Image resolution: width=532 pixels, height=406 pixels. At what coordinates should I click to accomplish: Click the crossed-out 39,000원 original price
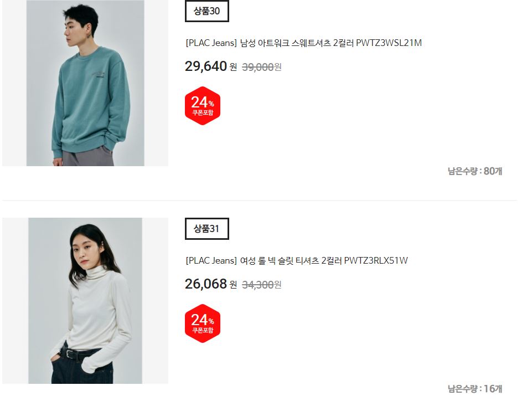(x=262, y=67)
